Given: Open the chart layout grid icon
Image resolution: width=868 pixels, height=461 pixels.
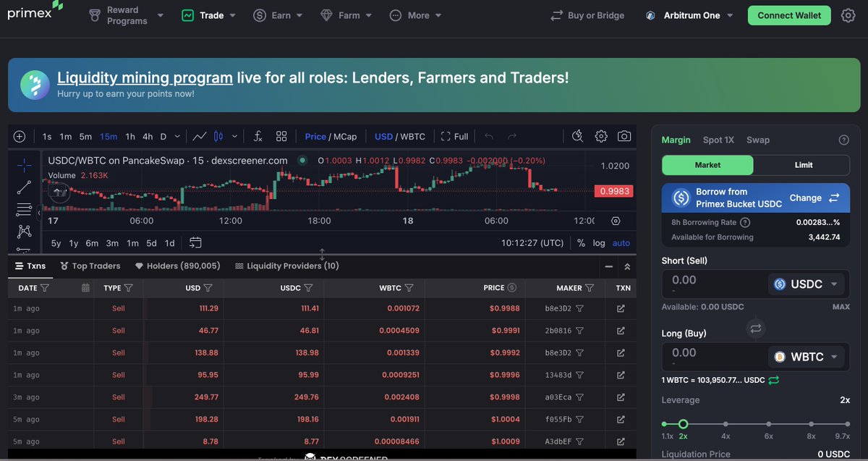Looking at the screenshot, I should (x=281, y=136).
